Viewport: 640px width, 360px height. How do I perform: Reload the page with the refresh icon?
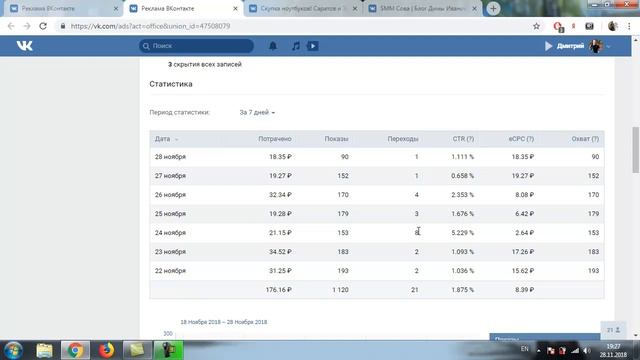coord(43,26)
